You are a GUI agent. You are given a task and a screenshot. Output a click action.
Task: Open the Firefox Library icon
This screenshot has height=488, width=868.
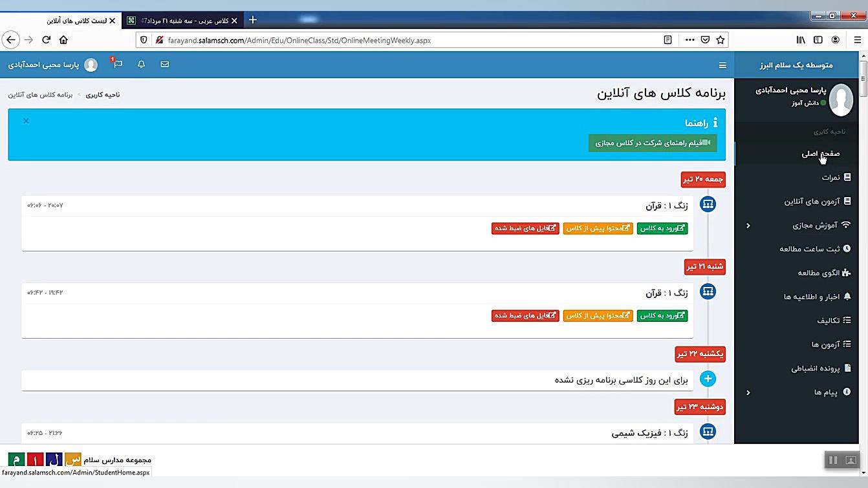[801, 40]
